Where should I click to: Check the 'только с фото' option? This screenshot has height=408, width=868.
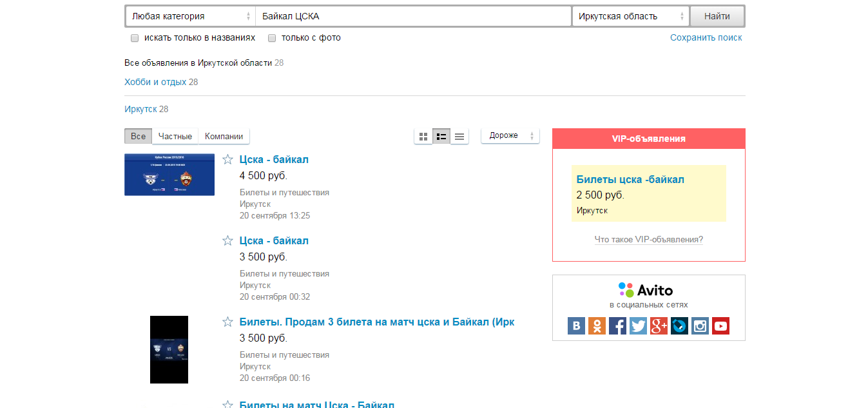[272, 38]
